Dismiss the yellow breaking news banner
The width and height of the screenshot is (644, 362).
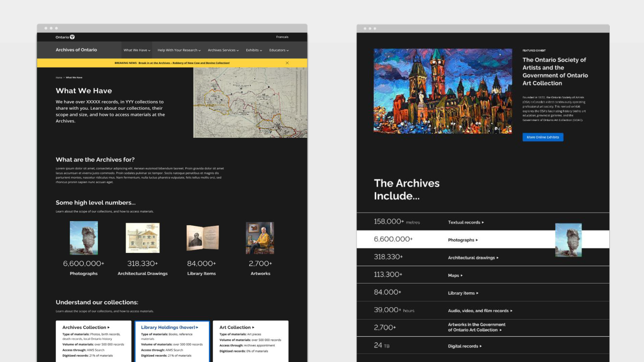[287, 63]
